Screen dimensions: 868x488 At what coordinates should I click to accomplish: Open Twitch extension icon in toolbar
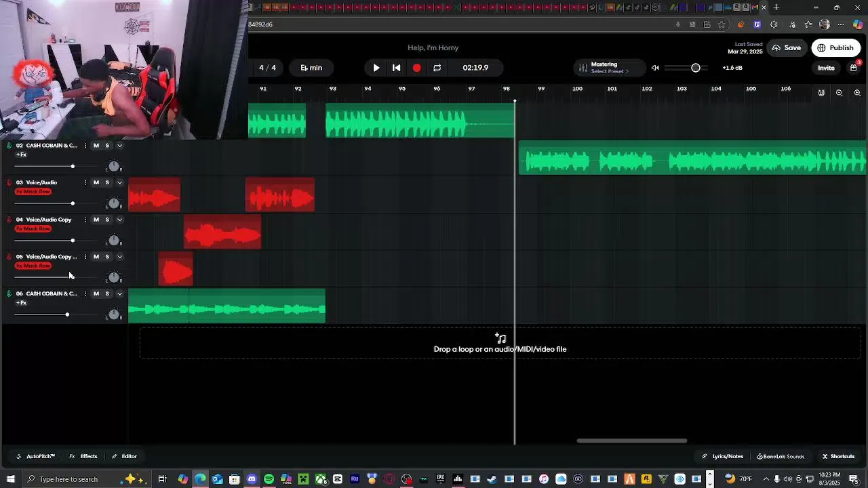point(757,24)
